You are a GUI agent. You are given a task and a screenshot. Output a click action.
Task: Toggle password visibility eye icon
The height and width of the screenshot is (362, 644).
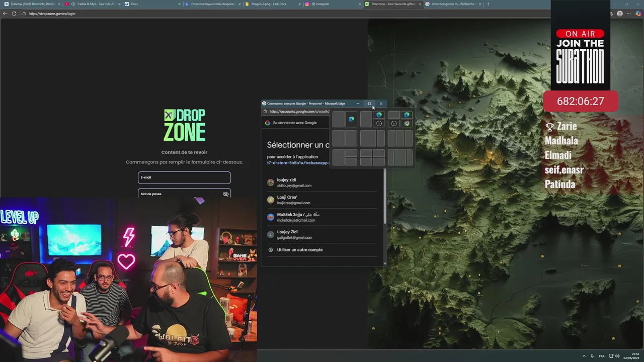pyautogui.click(x=226, y=194)
